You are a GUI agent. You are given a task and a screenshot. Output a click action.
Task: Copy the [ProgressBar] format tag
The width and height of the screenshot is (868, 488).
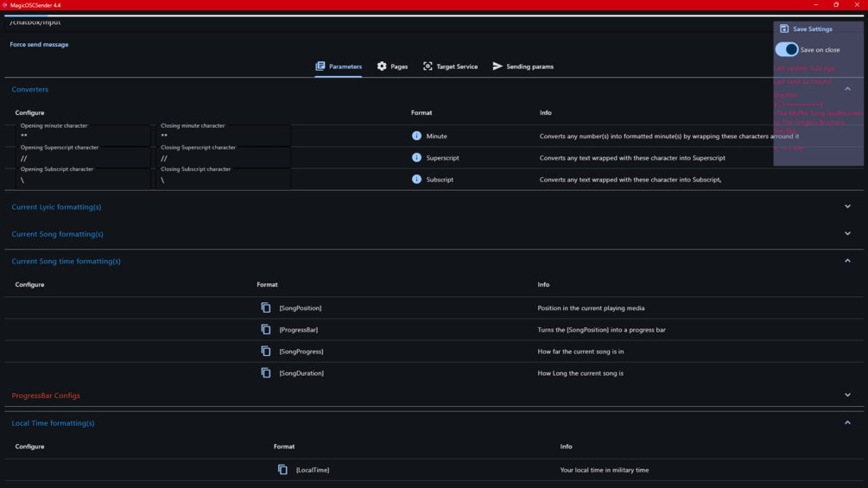[x=266, y=329]
